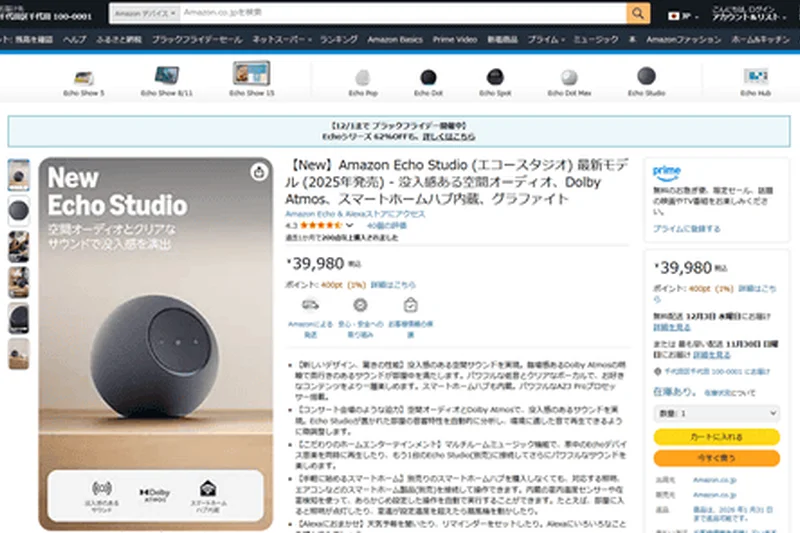Click the orange search magnifier button
This screenshot has height=533, width=800.
638,13
